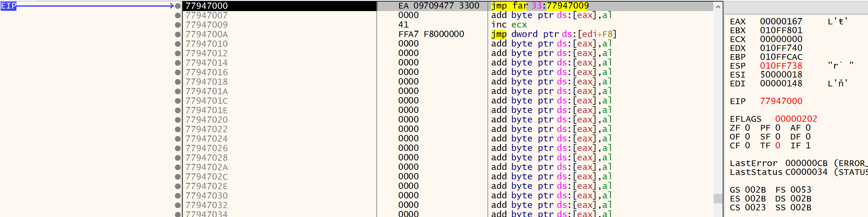Select EBP register value 010FFCAC
Image resolution: width=868 pixels, height=217 pixels.
(x=781, y=57)
